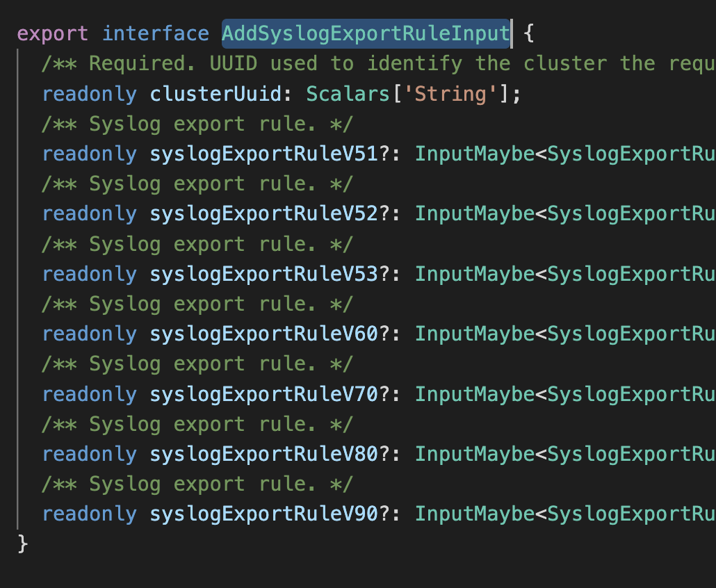Image resolution: width=716 pixels, height=588 pixels.
Task: Click the readonly keyword before syslogExportRuleV70
Action: 90,395
